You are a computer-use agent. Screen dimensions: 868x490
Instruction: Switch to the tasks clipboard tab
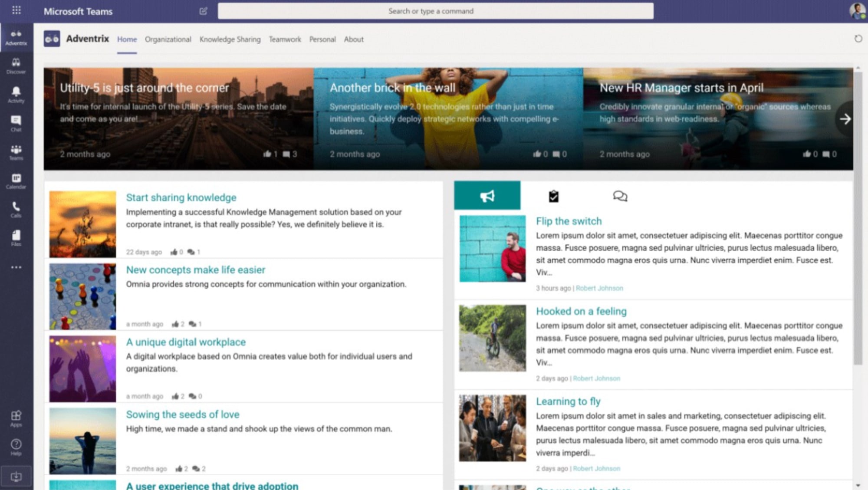coord(553,196)
